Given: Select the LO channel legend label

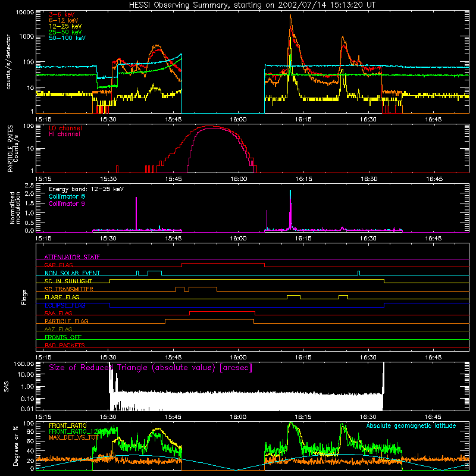Looking at the screenshot, I should (65, 128).
